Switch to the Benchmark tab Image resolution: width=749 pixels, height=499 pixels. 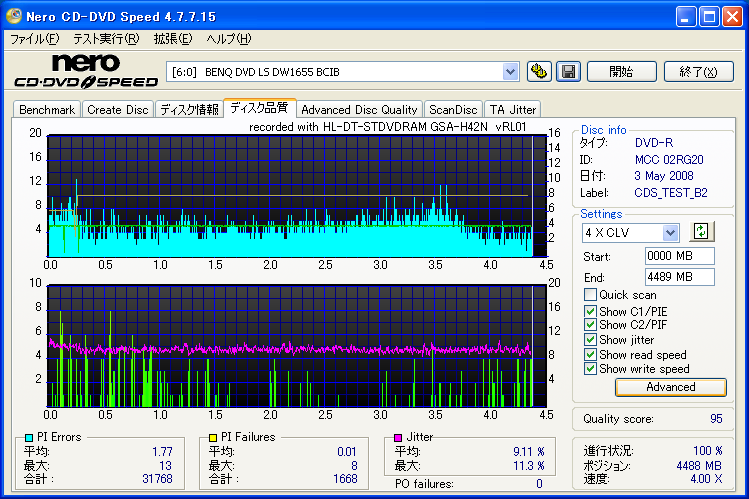(47, 110)
